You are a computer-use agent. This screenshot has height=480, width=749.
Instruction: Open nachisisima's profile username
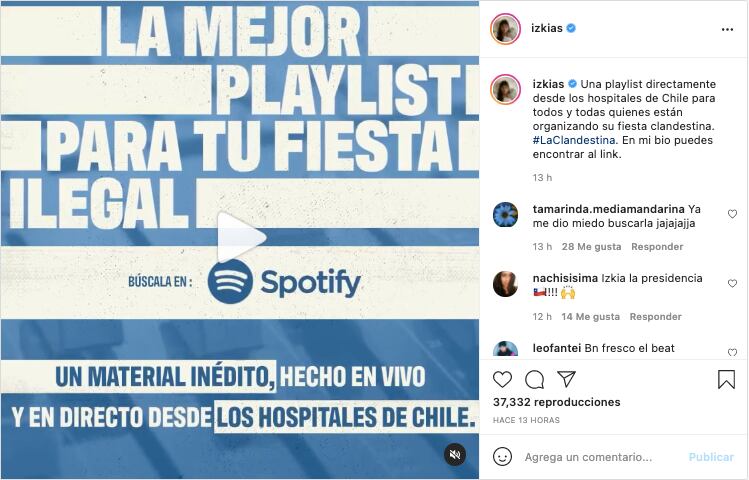pos(565,278)
